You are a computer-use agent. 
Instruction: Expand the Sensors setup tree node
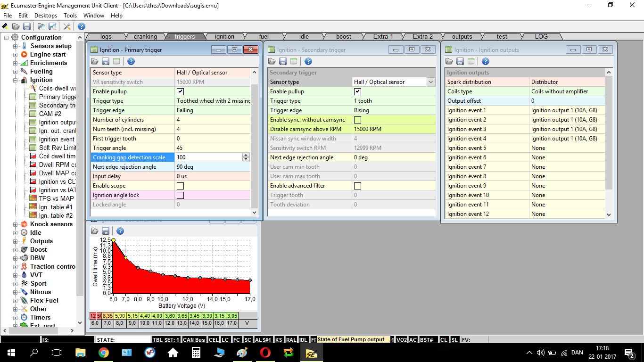coord(15,46)
